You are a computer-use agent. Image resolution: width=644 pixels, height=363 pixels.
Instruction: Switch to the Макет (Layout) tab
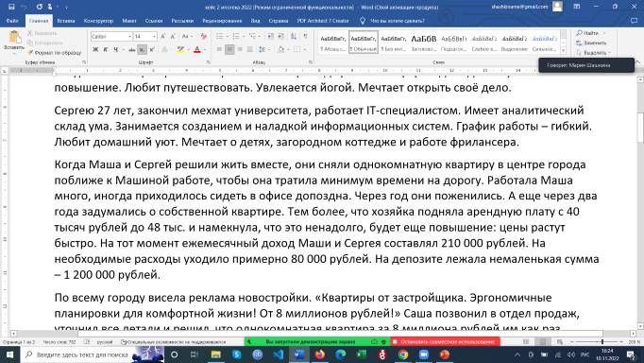click(129, 20)
